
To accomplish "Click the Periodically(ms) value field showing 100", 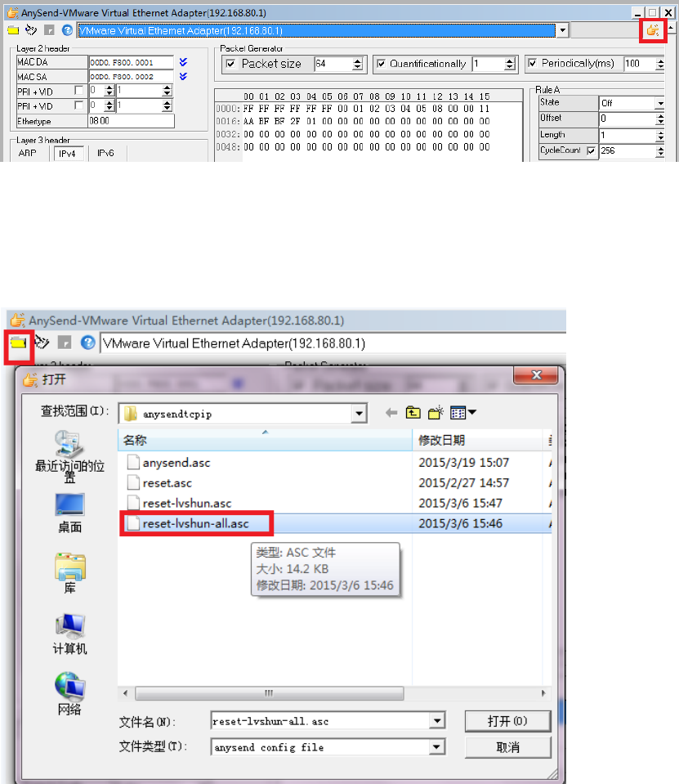I will [639, 63].
